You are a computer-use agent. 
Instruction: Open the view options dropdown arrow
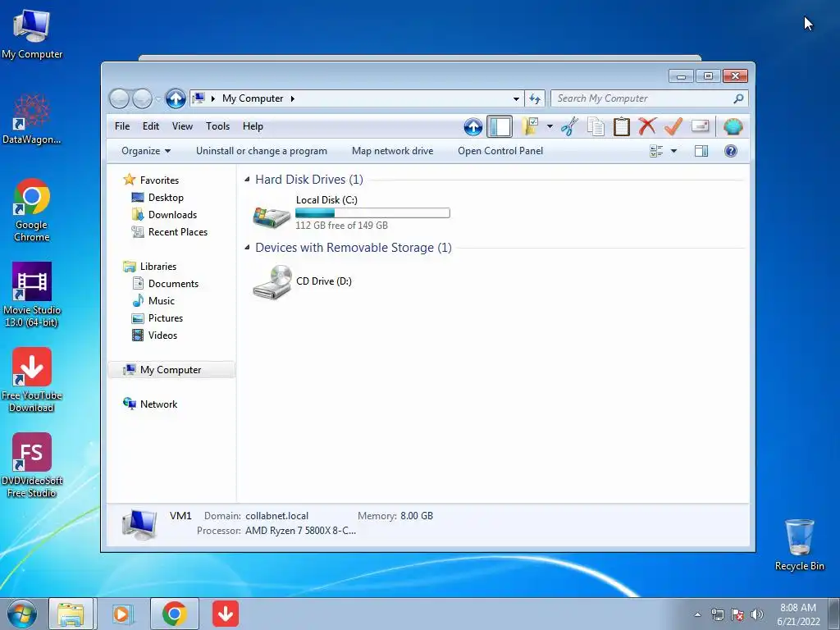point(674,151)
